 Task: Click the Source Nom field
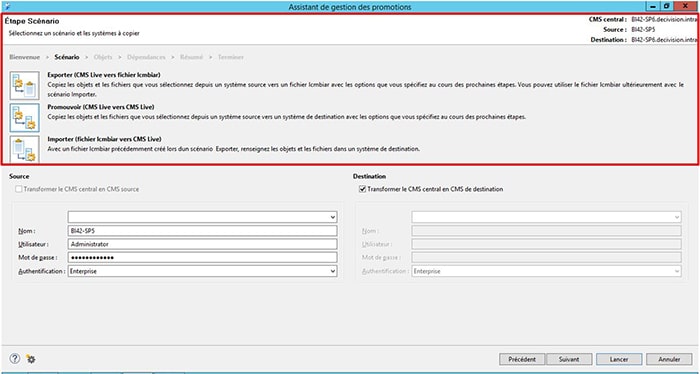(x=202, y=231)
